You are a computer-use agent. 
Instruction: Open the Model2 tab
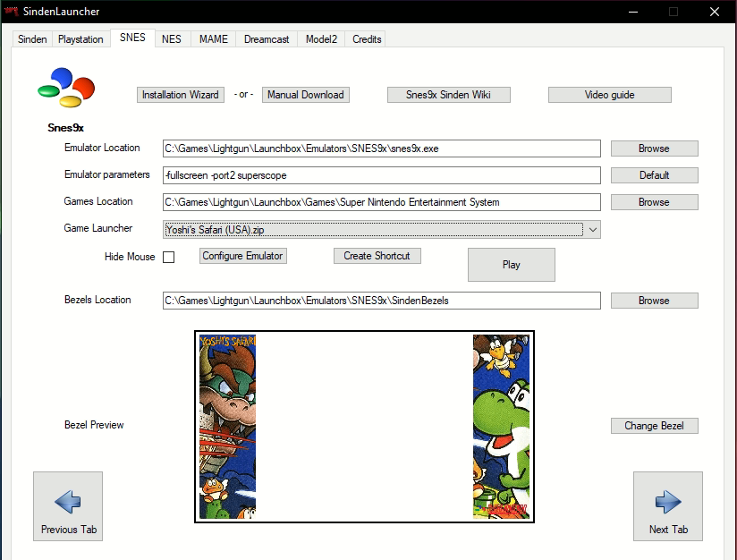click(321, 39)
